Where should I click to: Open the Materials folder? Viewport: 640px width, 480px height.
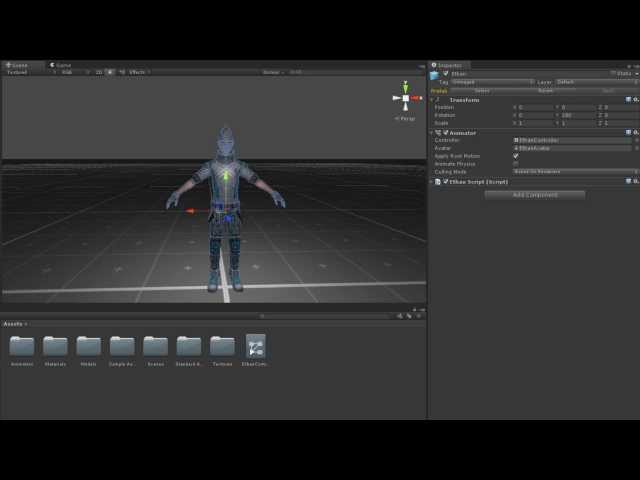point(55,347)
